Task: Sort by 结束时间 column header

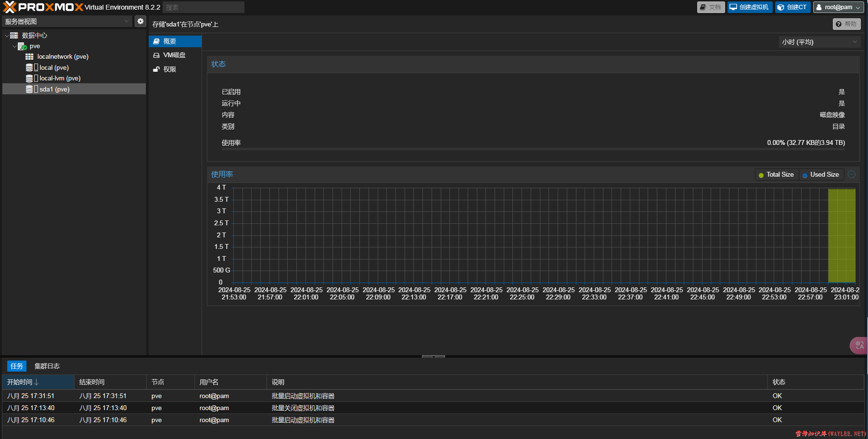Action: tap(110, 382)
